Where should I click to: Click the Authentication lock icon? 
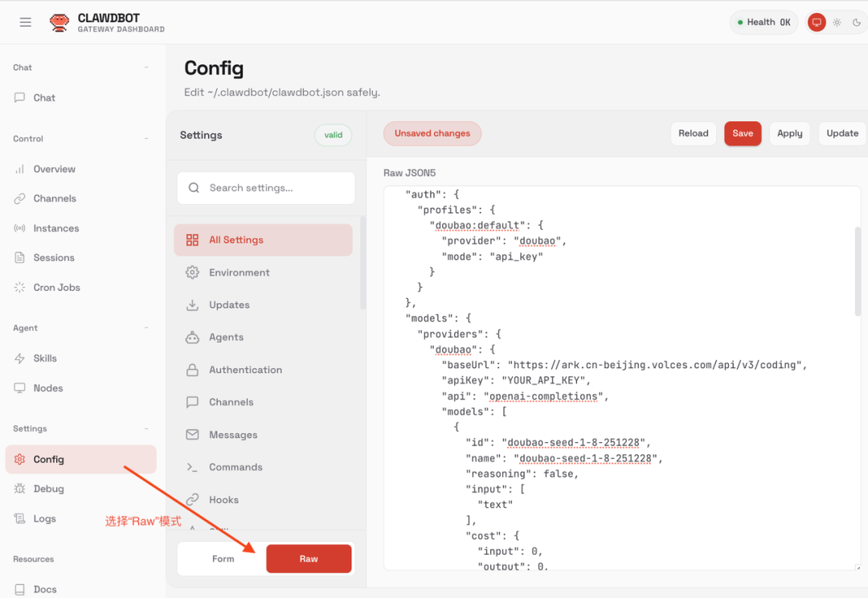click(192, 370)
